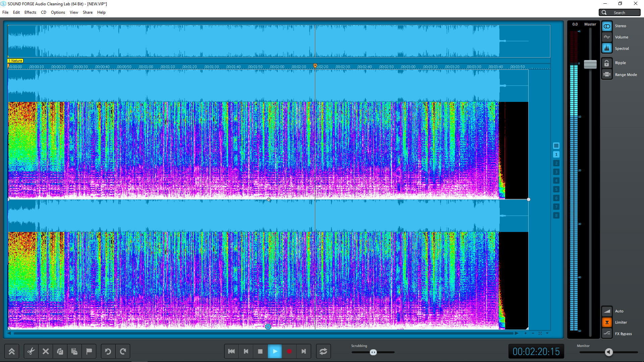Toggle Stereo mode in the right panel
Image resolution: width=644 pixels, height=362 pixels.
pyautogui.click(x=607, y=26)
